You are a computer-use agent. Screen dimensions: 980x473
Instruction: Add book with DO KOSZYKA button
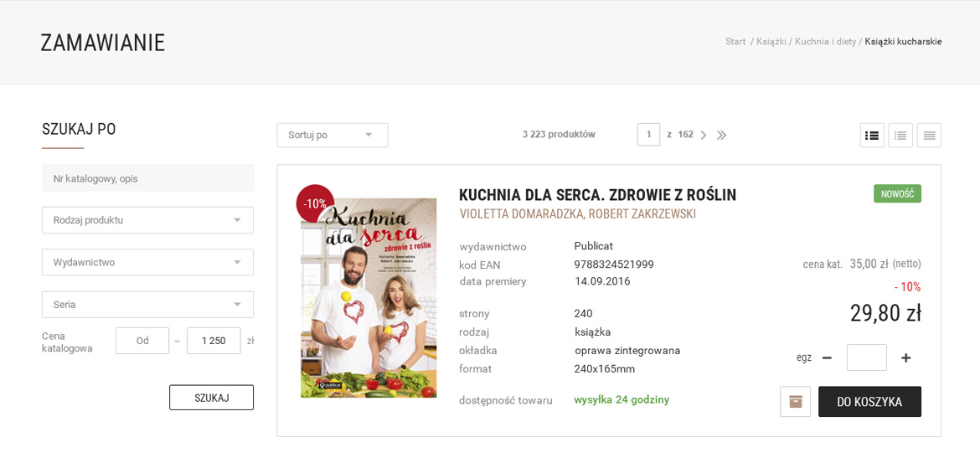coord(870,402)
